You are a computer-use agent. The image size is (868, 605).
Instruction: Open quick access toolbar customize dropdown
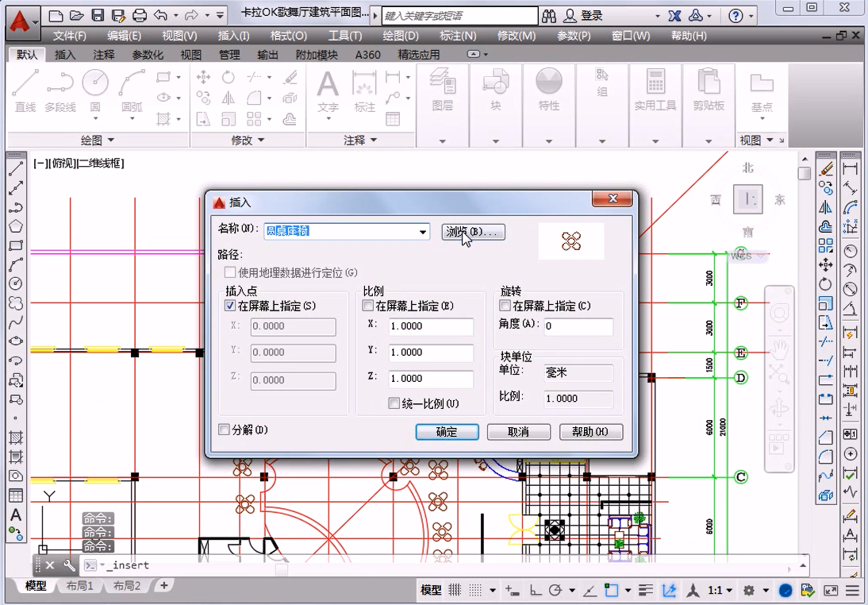[220, 16]
